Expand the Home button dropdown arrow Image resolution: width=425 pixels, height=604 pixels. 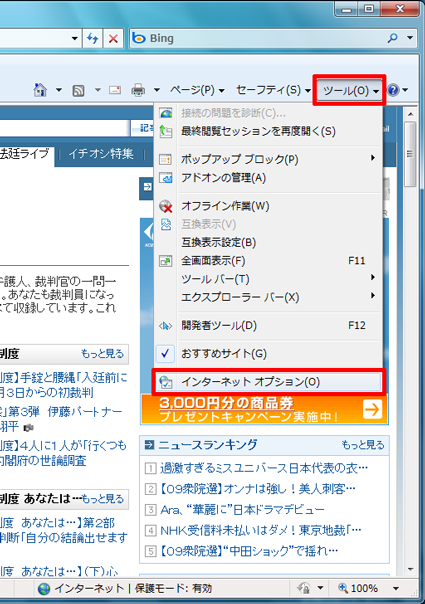pos(59,90)
